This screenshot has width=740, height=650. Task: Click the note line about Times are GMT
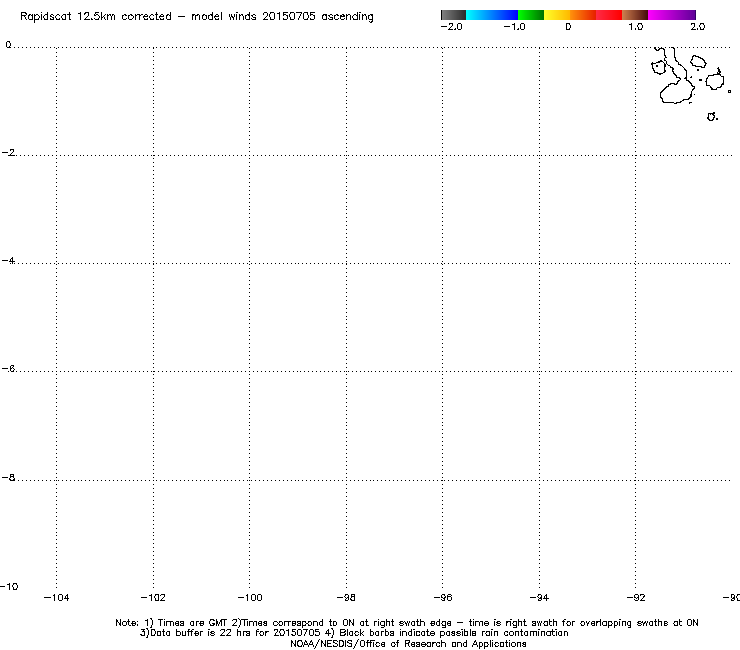[x=407, y=623]
